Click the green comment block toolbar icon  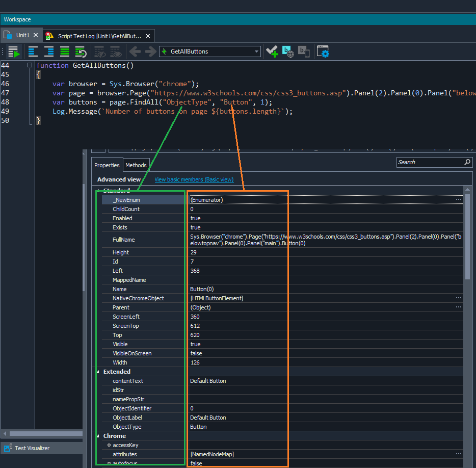65,51
